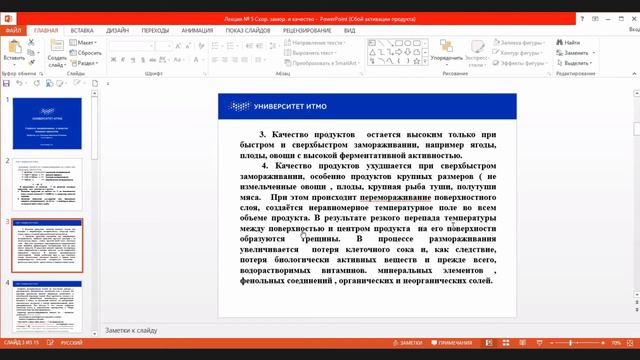Viewport: 640px width, 360px height.
Task: Select slide 4 thumbnail
Action: click(x=47, y=307)
